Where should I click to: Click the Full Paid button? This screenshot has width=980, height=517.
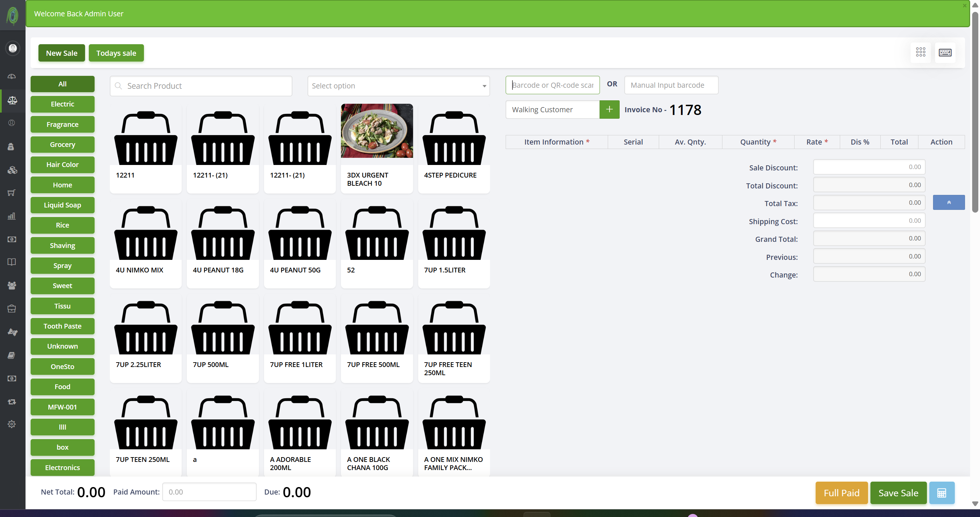(x=842, y=493)
